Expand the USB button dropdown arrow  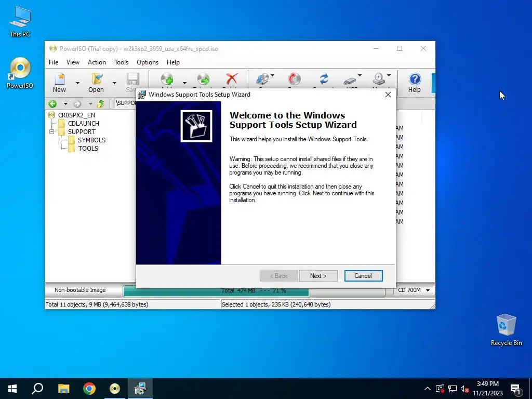point(360,76)
